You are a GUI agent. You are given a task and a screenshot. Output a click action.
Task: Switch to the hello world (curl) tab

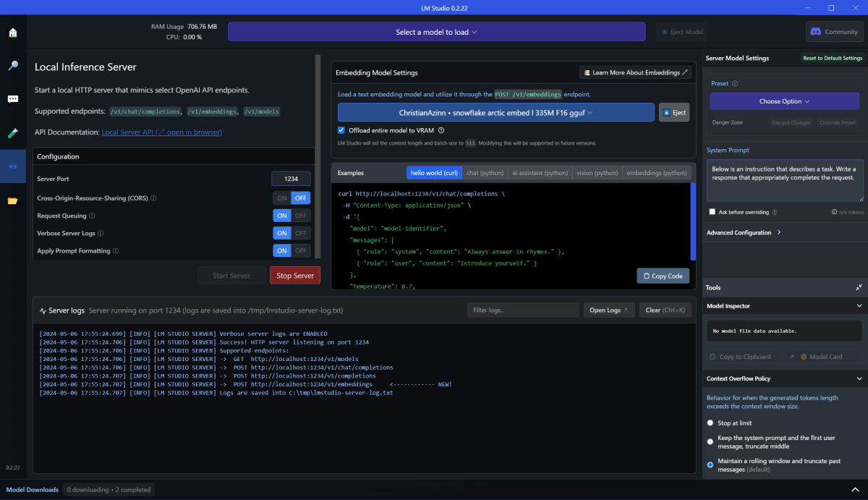pyautogui.click(x=434, y=173)
